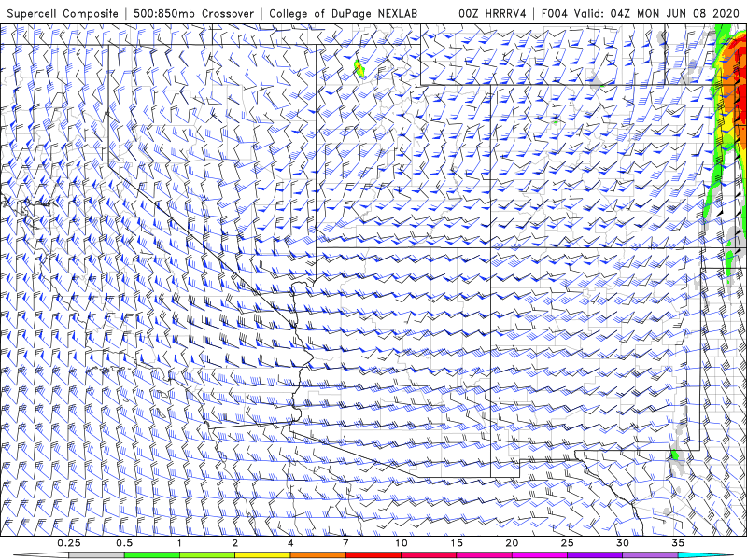Click the legend value 2
This screenshot has height=560, width=747.
point(235,543)
